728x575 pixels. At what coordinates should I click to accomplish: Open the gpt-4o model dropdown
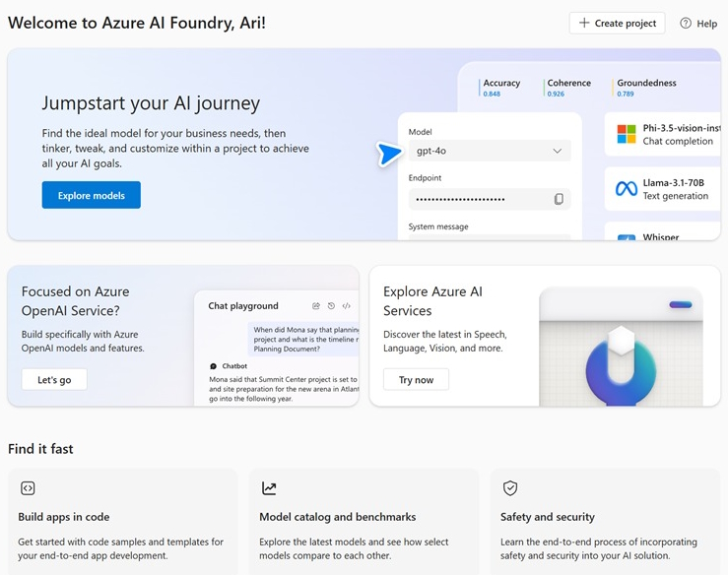pos(490,151)
